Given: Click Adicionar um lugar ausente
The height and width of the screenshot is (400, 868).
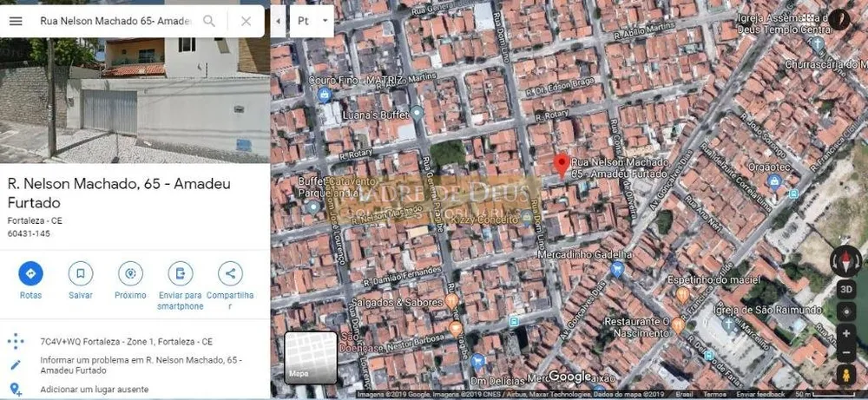Looking at the screenshot, I should 94,390.
